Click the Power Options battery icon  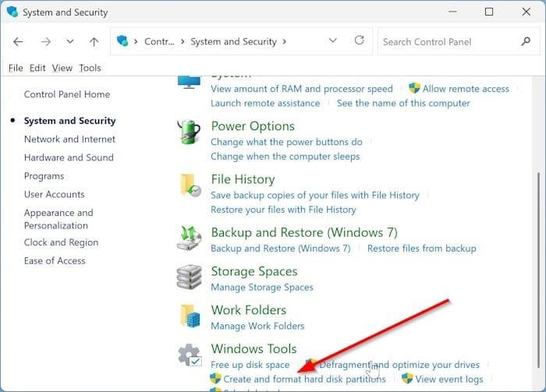pos(190,134)
